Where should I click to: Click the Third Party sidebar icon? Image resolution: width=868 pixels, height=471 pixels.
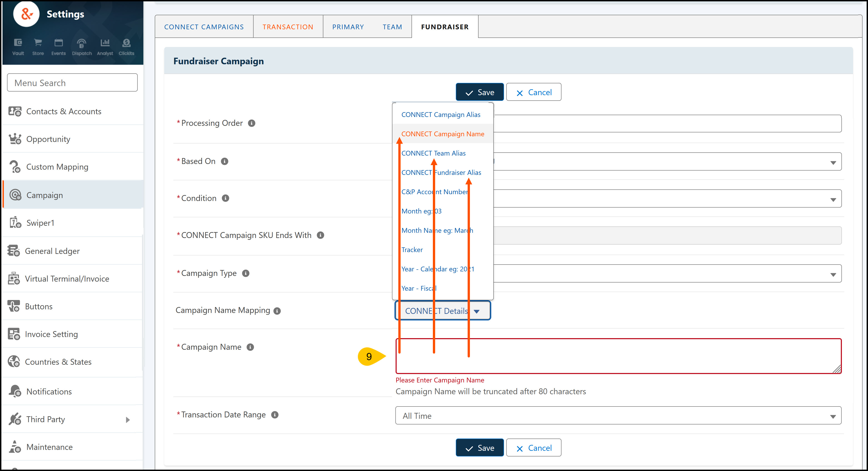pyautogui.click(x=15, y=419)
